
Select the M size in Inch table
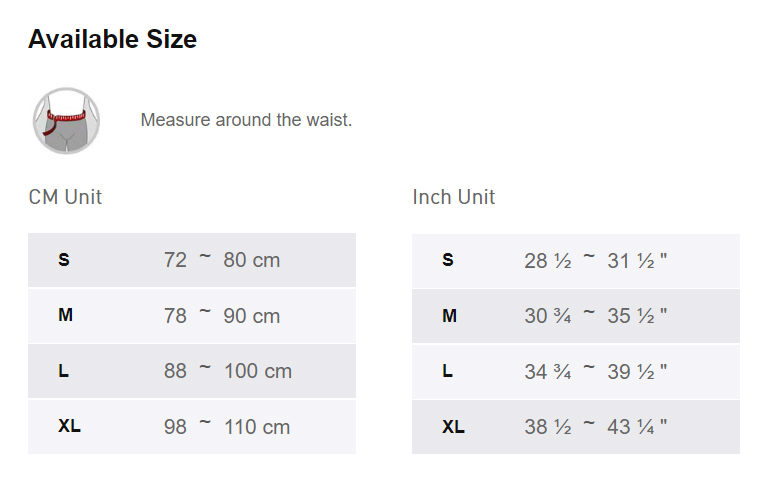(x=449, y=316)
